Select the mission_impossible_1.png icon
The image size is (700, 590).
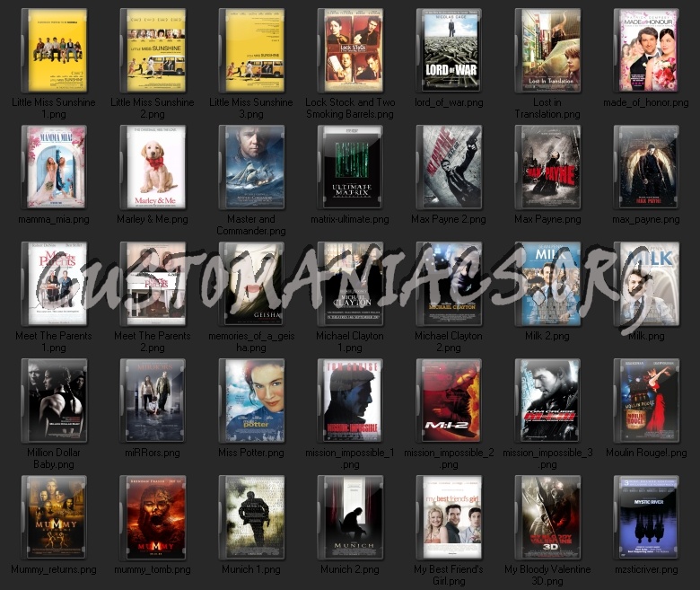tap(350, 401)
